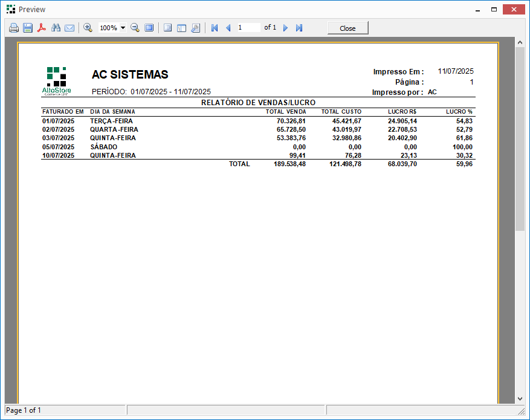
Task: Minimize the Preview window
Action: (x=477, y=10)
